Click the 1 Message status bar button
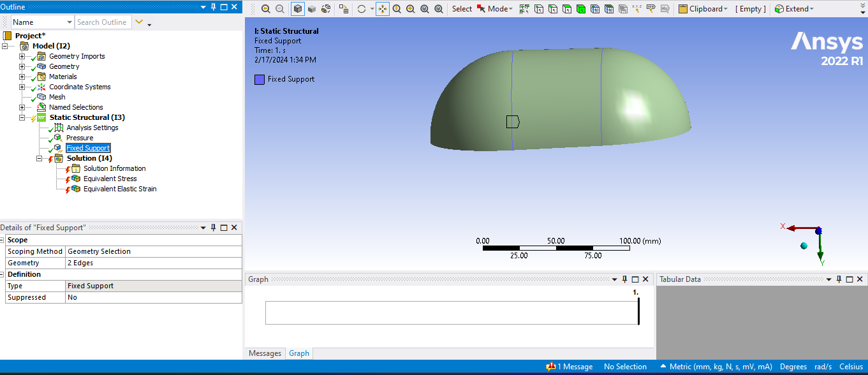 (570, 367)
